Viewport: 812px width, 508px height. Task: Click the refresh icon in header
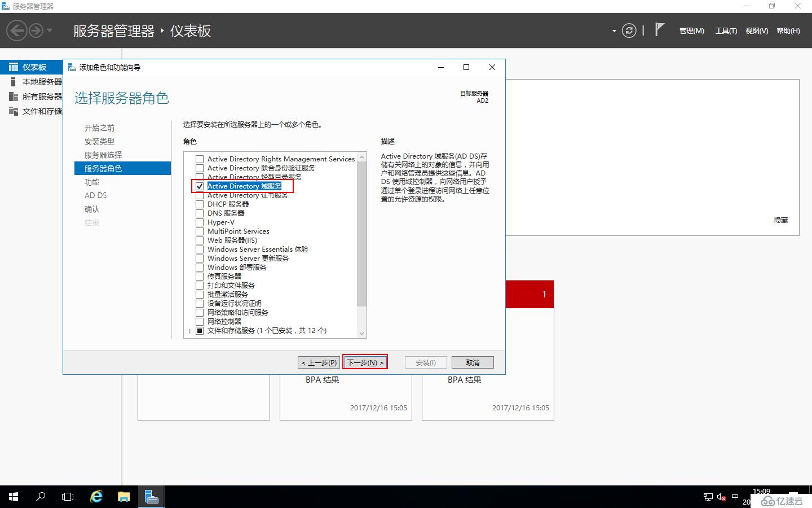tap(629, 30)
